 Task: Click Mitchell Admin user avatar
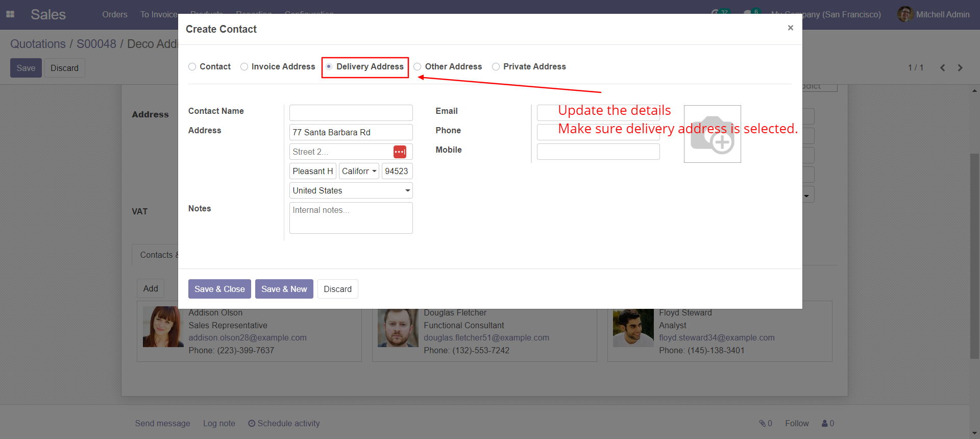click(x=905, y=14)
